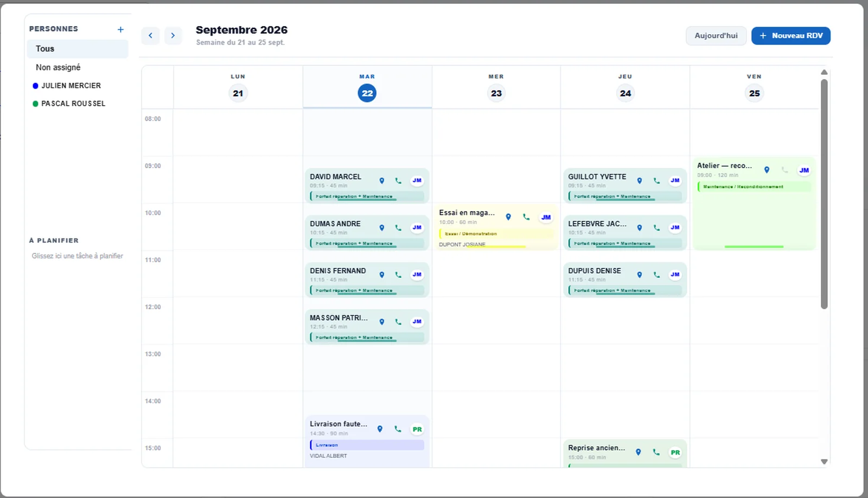Open location pin for DAVID MARCEL
Screen dimensions: 868x498
[382, 181]
